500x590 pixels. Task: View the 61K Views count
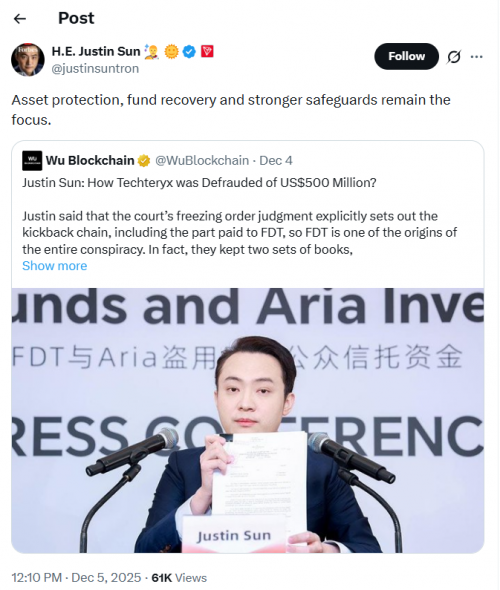click(179, 578)
